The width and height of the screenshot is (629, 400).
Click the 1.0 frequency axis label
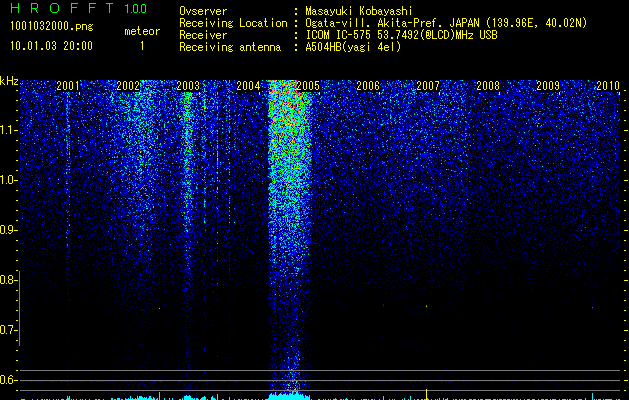[x=9, y=180]
